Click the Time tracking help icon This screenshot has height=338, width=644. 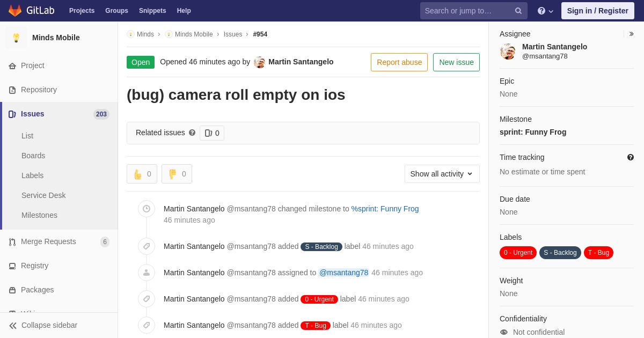(631, 157)
